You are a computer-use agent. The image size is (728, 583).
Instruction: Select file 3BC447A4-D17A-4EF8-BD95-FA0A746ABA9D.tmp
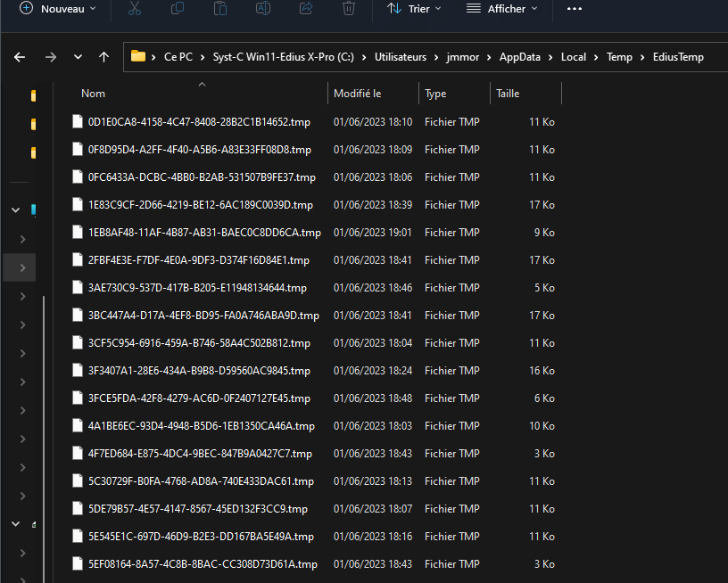click(x=203, y=316)
